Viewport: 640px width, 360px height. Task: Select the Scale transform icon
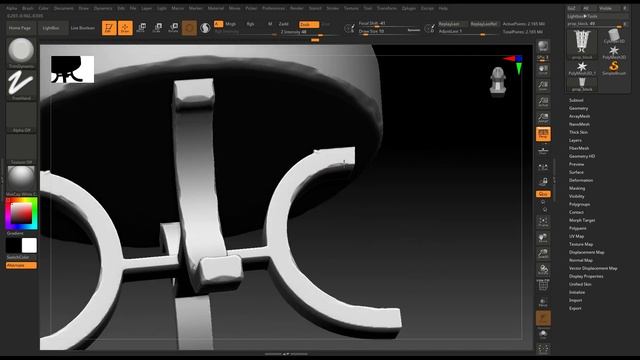tap(158, 28)
